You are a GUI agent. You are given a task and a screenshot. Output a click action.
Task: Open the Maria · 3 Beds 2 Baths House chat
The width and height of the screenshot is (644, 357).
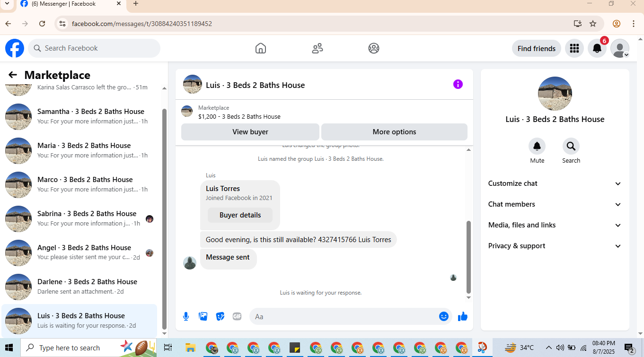[x=79, y=151]
